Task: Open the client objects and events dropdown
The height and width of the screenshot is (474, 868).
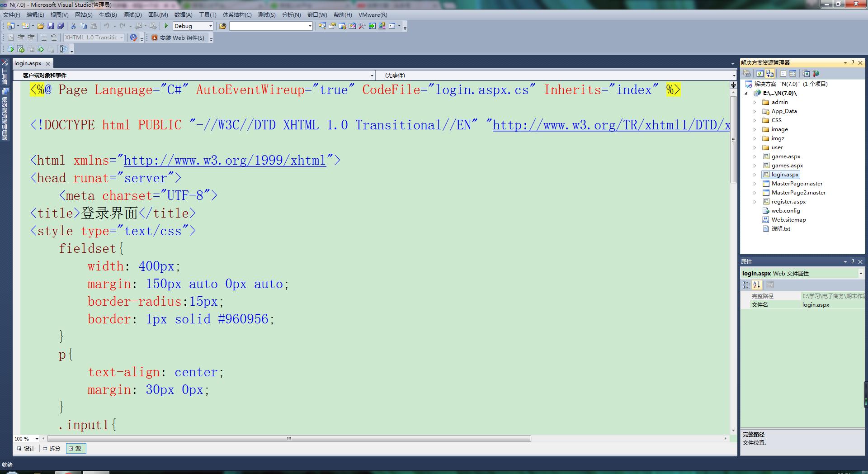Action: (x=372, y=76)
